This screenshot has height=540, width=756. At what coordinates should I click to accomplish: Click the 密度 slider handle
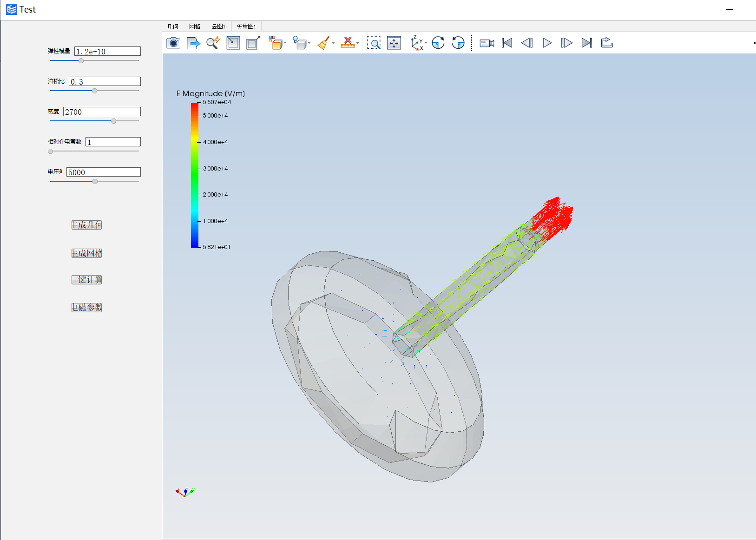tap(113, 121)
